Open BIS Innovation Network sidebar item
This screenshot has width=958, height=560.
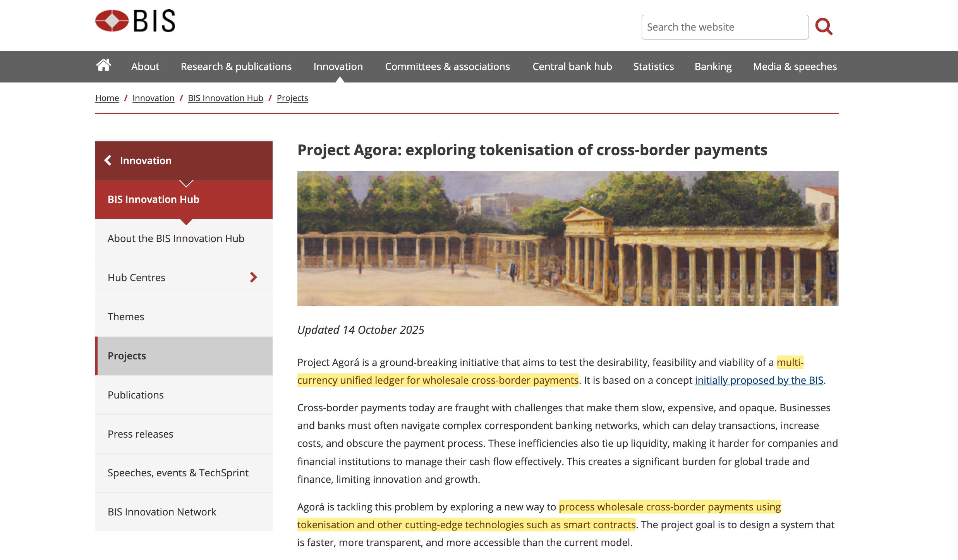pos(161,512)
